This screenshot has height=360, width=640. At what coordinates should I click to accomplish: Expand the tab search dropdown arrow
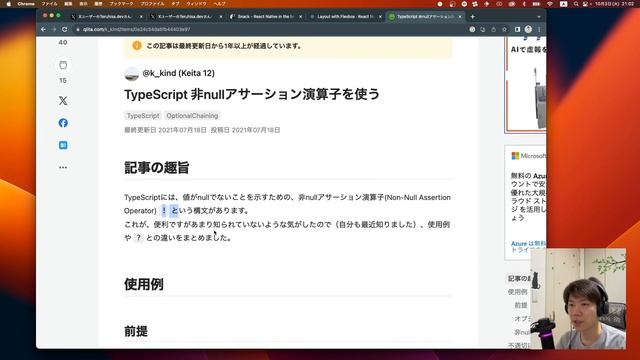(539, 17)
